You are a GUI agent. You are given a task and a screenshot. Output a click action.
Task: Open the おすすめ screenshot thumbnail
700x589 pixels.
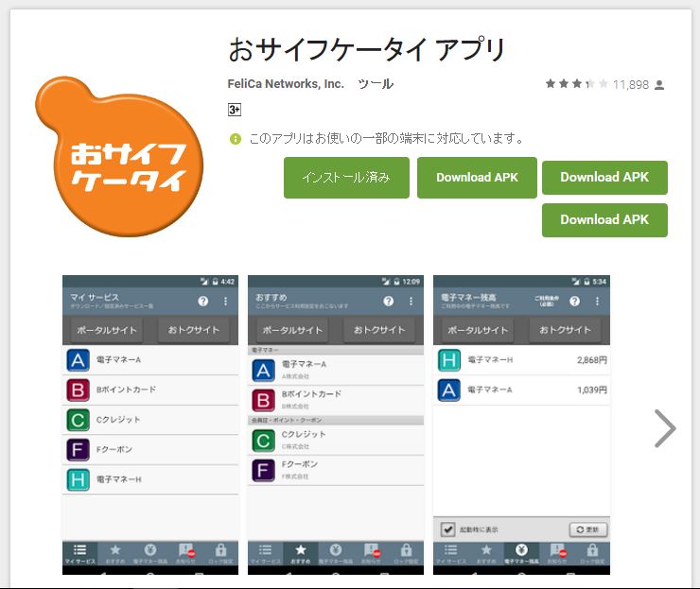336,424
